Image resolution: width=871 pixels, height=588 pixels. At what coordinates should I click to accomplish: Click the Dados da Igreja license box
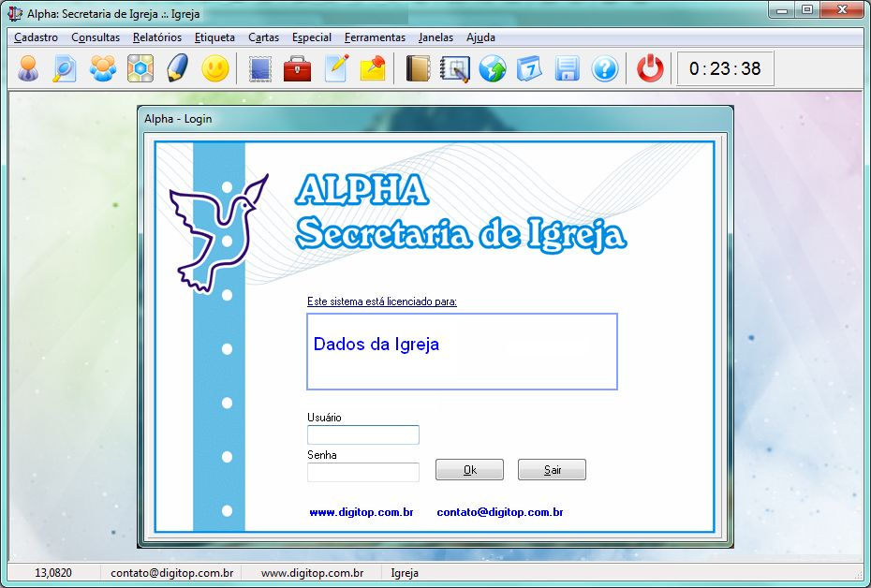(462, 351)
